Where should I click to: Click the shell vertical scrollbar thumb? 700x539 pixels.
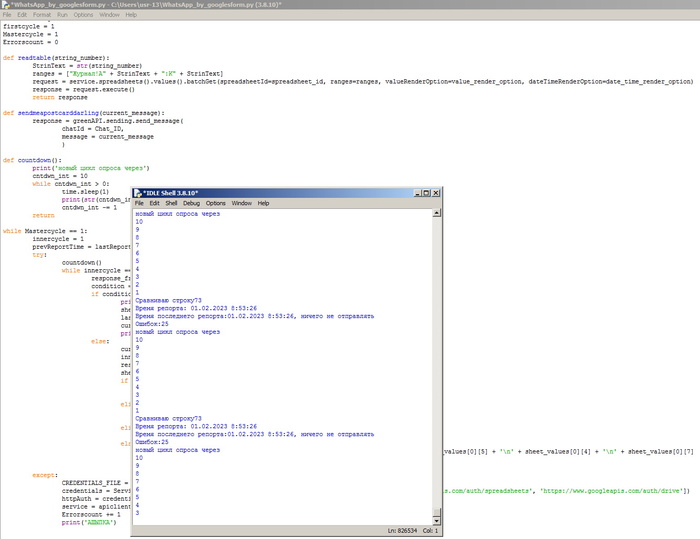pos(436,512)
